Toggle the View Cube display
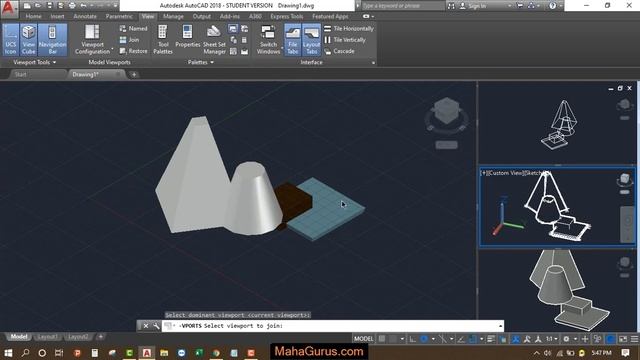 pyautogui.click(x=29, y=40)
